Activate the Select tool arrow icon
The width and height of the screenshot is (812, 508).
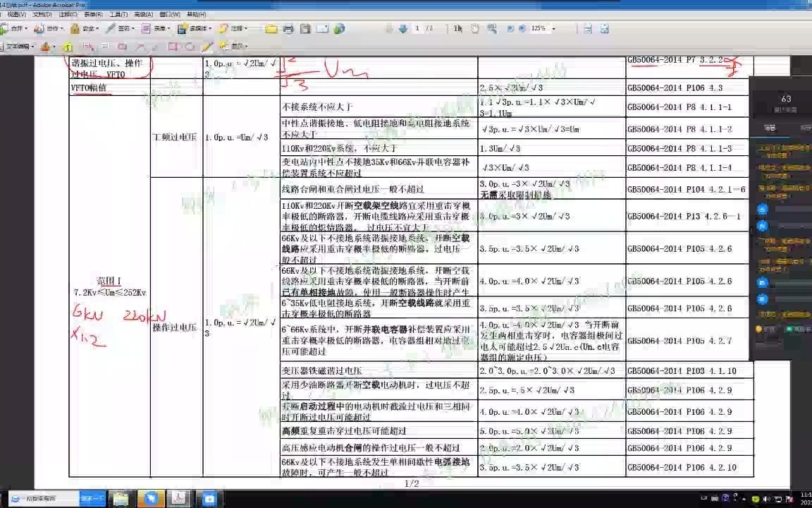(459, 29)
